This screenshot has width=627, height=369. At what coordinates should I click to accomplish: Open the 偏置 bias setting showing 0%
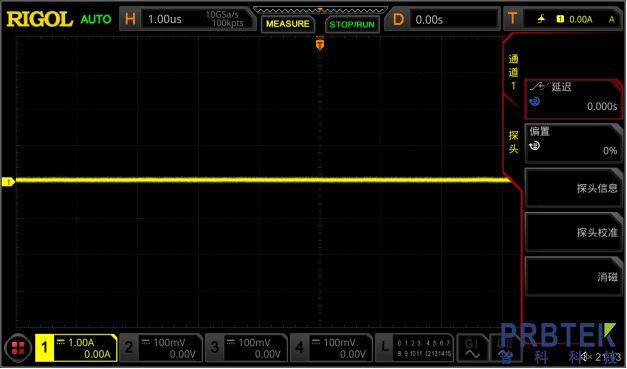coord(573,143)
